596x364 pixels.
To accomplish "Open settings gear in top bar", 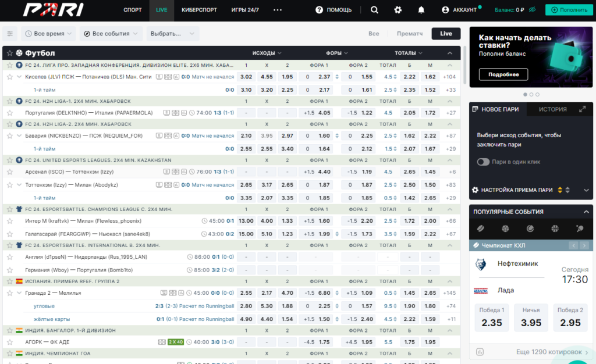I will pos(398,10).
